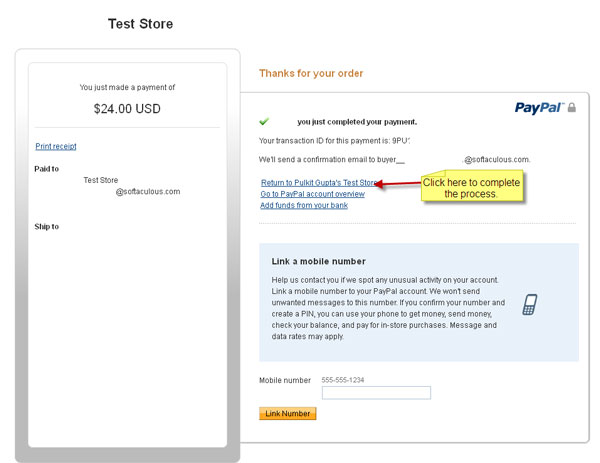Click the Link a mobile number heading
Image resolution: width=600 pixels, height=463 pixels.
point(319,261)
